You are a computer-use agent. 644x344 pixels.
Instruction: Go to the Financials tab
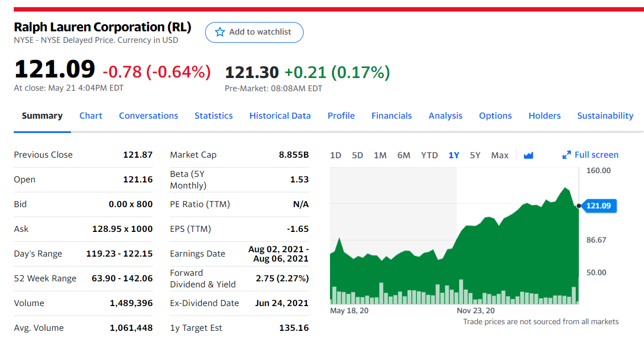pyautogui.click(x=392, y=116)
